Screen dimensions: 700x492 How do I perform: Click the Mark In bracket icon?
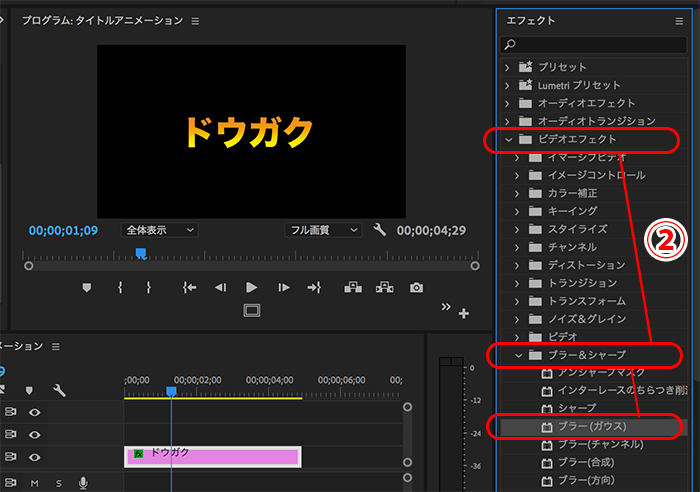120,287
